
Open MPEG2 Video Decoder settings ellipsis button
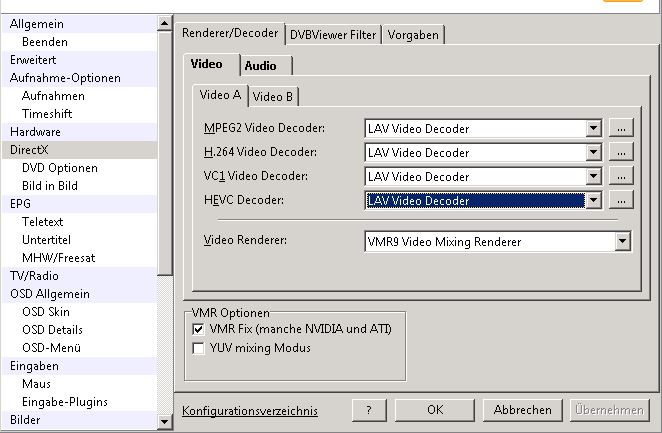pos(622,128)
